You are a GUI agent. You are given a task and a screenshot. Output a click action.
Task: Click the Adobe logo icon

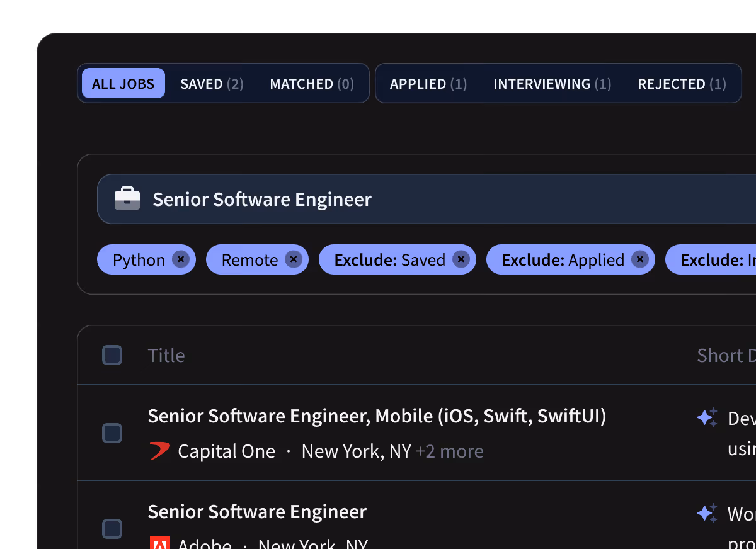point(159,543)
